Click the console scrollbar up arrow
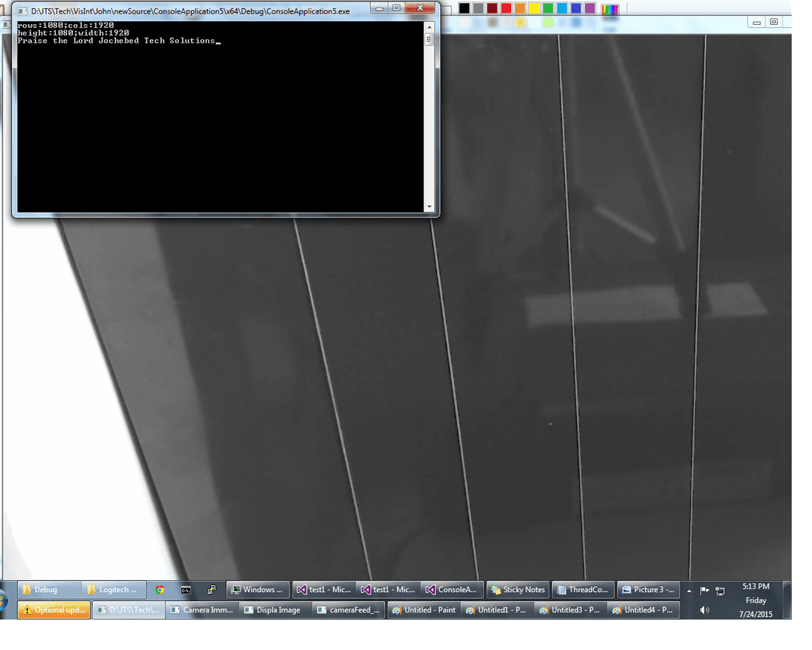Viewport: 812px width, 650px height. click(x=429, y=26)
